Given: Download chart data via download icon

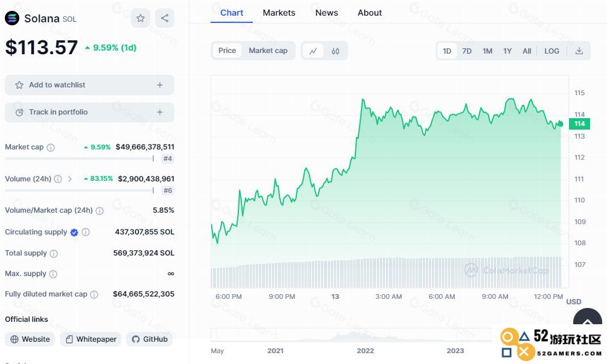Looking at the screenshot, I should 579,51.
